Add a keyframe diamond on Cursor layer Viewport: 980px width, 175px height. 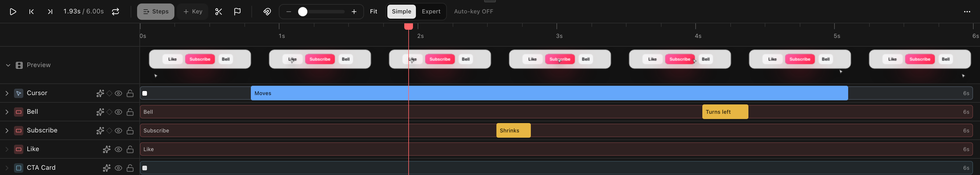click(110, 93)
